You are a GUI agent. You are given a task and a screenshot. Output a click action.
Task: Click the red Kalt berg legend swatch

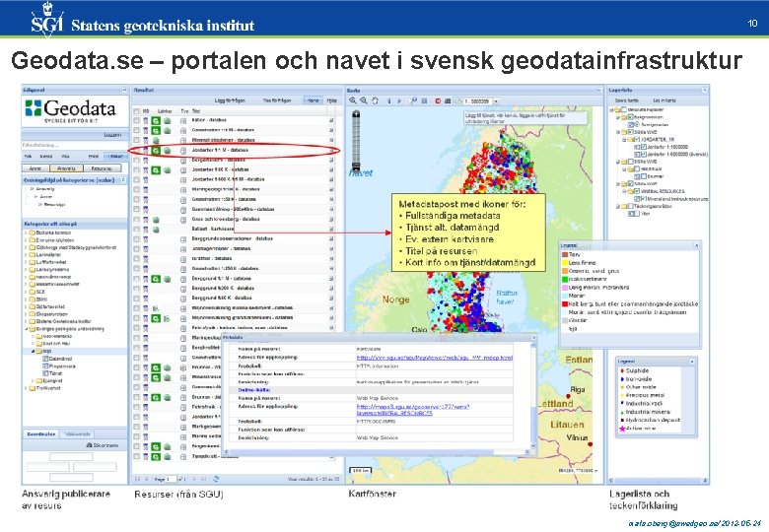pyautogui.click(x=565, y=304)
